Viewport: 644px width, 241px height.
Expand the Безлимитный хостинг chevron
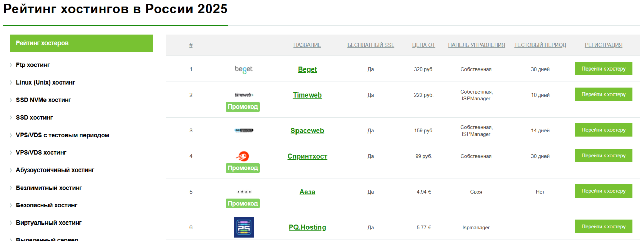pyautogui.click(x=11, y=188)
